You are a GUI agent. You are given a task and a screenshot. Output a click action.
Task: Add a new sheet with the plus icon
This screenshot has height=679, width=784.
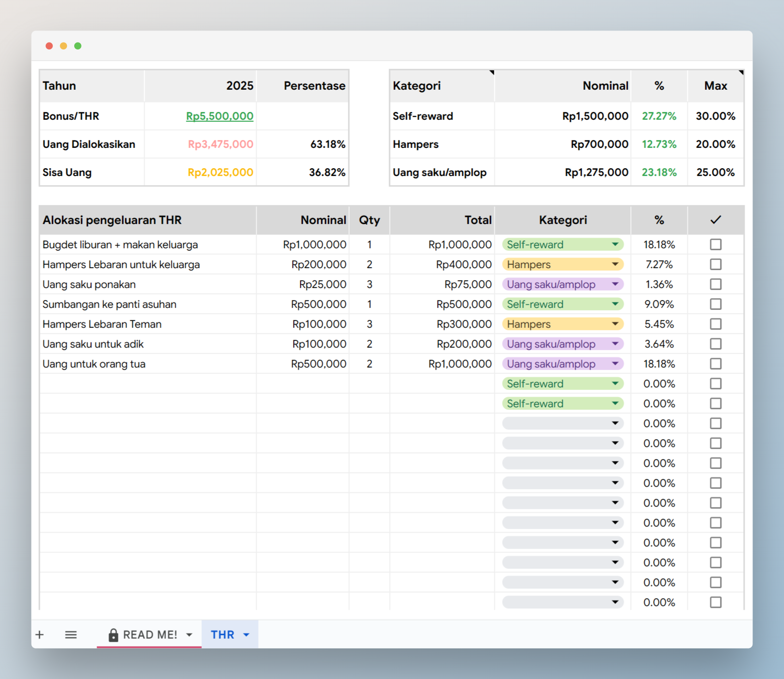(x=40, y=634)
